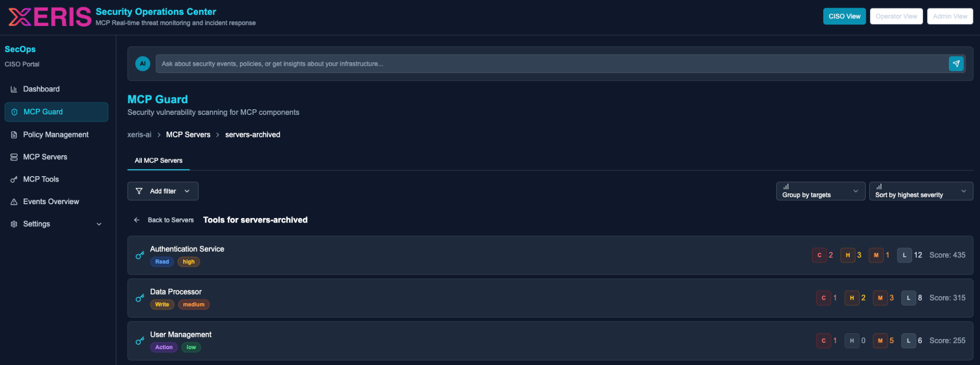Click the key icon beside User Management
Viewport: 980px width, 365px height.
pyautogui.click(x=140, y=341)
